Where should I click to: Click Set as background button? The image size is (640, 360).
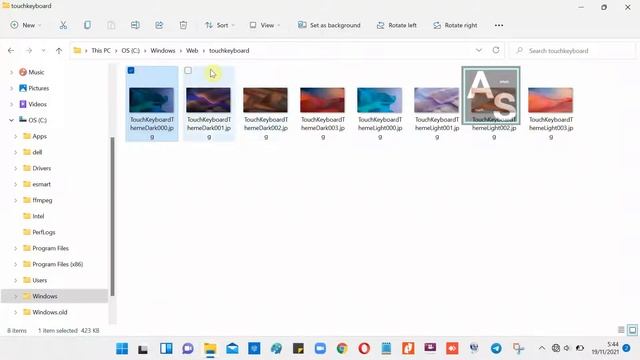pos(329,25)
